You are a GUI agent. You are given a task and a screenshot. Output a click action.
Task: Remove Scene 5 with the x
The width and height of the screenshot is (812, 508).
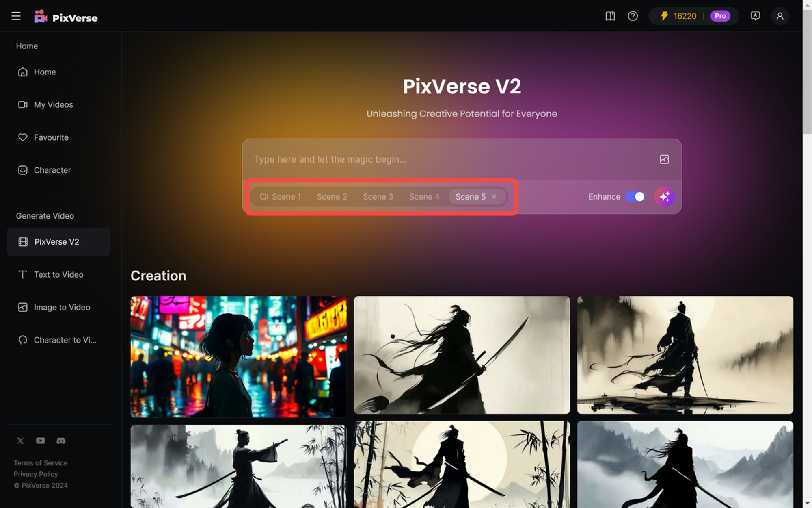494,197
